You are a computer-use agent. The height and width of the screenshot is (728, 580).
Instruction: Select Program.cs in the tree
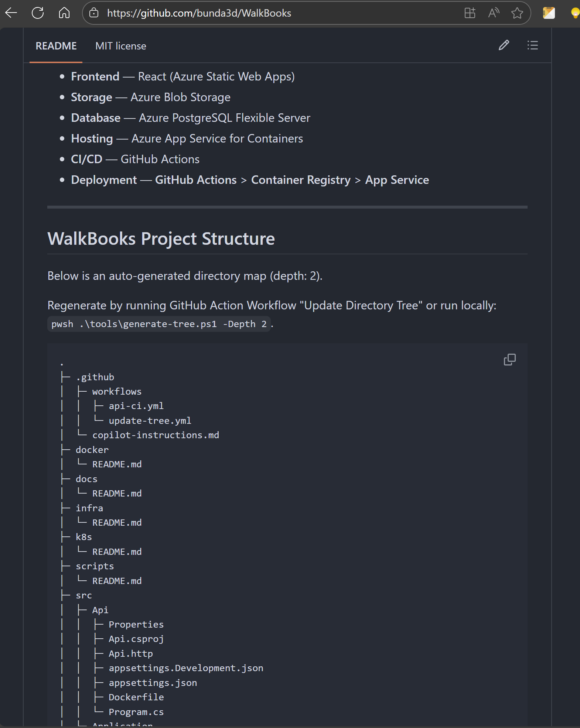click(136, 712)
